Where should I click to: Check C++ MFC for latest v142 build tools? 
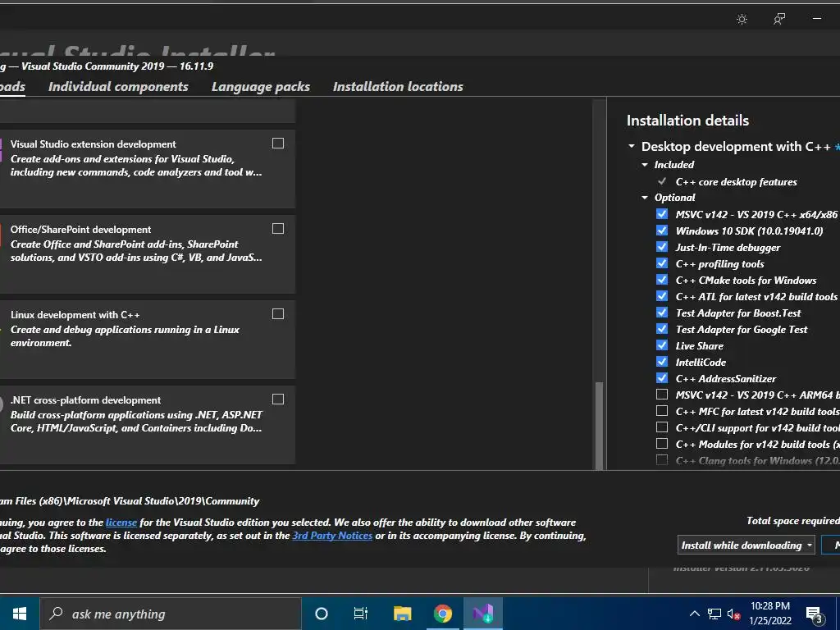point(662,411)
